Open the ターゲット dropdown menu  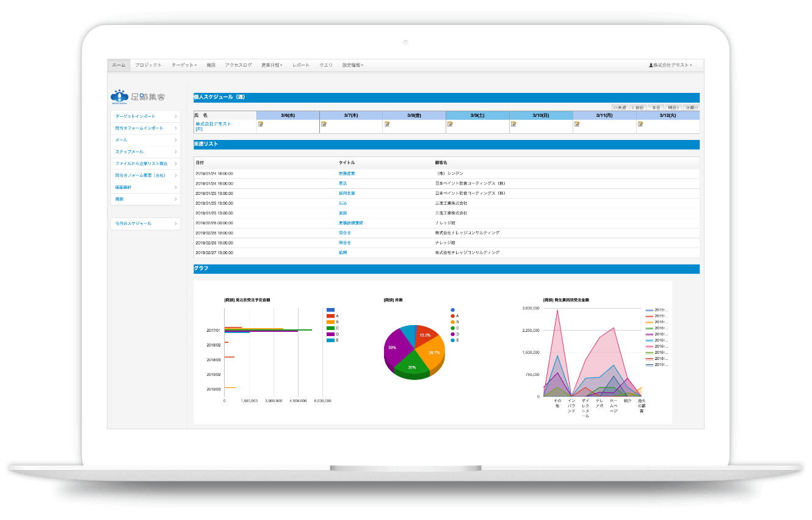click(x=184, y=65)
